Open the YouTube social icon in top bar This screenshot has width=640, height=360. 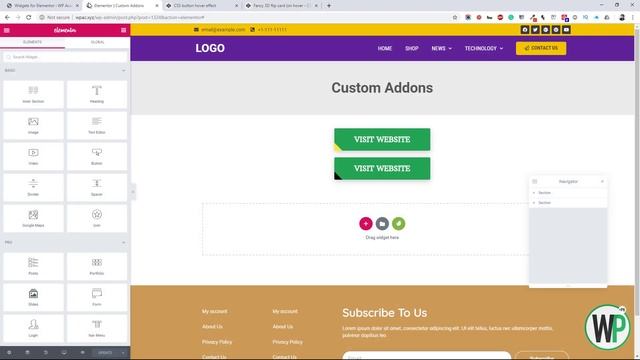click(566, 30)
